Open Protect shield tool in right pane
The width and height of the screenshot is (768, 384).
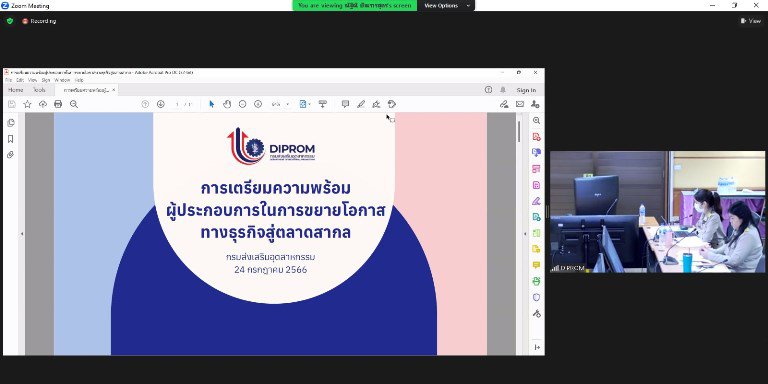(x=536, y=297)
